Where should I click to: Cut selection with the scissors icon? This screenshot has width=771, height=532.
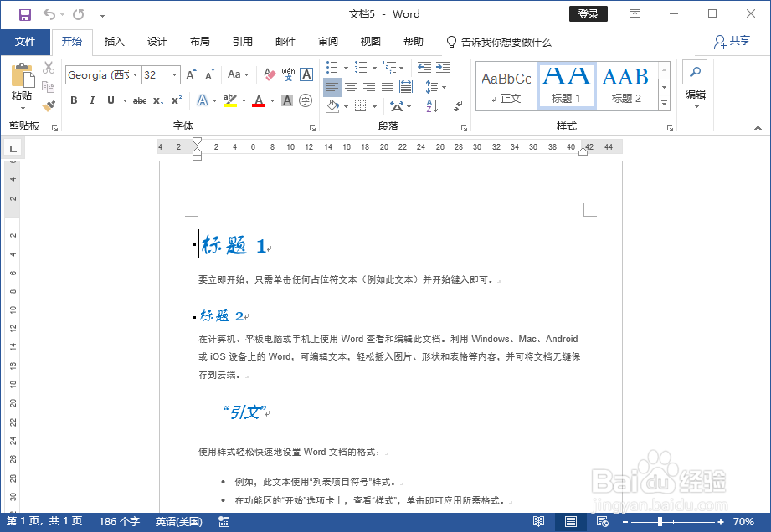(49, 67)
